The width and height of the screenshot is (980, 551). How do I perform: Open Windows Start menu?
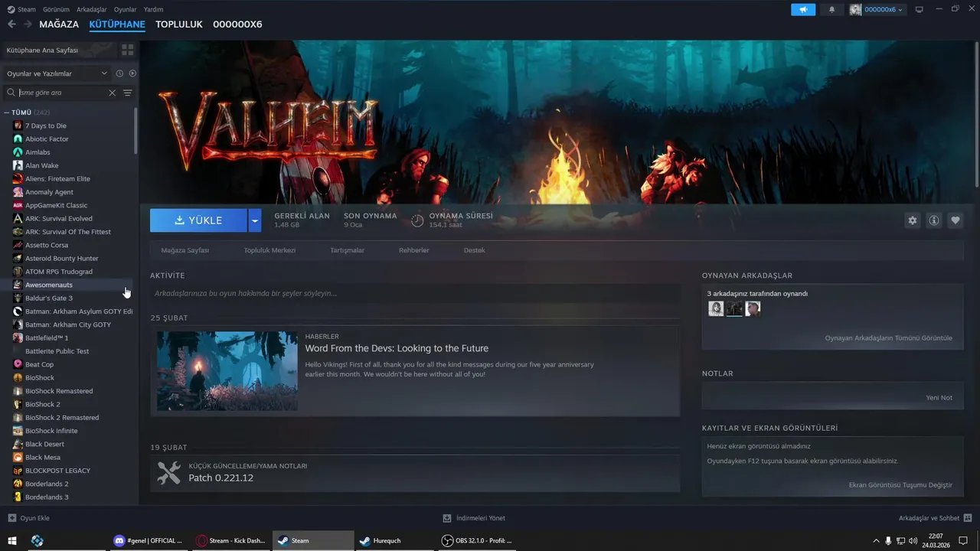[12, 540]
